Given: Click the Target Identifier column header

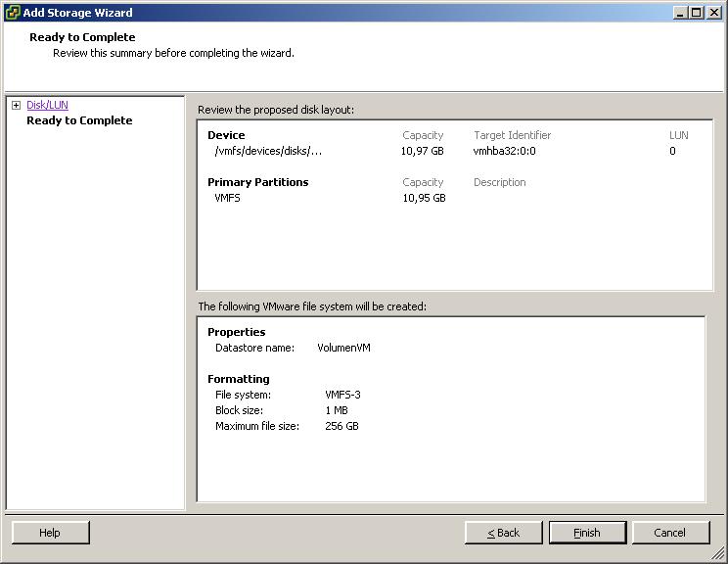Looking at the screenshot, I should click(512, 135).
